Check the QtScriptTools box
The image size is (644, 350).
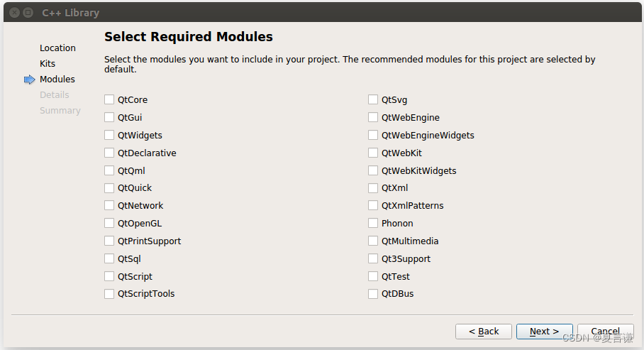pyautogui.click(x=109, y=294)
